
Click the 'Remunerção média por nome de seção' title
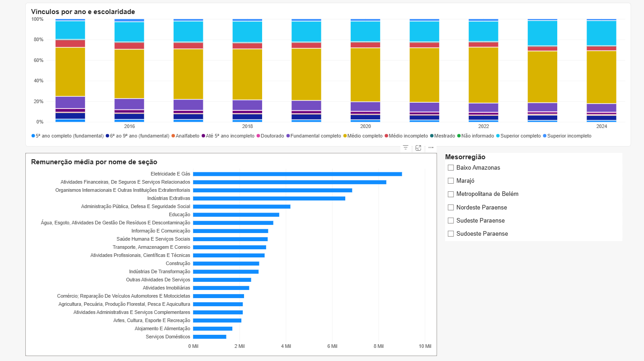point(94,162)
